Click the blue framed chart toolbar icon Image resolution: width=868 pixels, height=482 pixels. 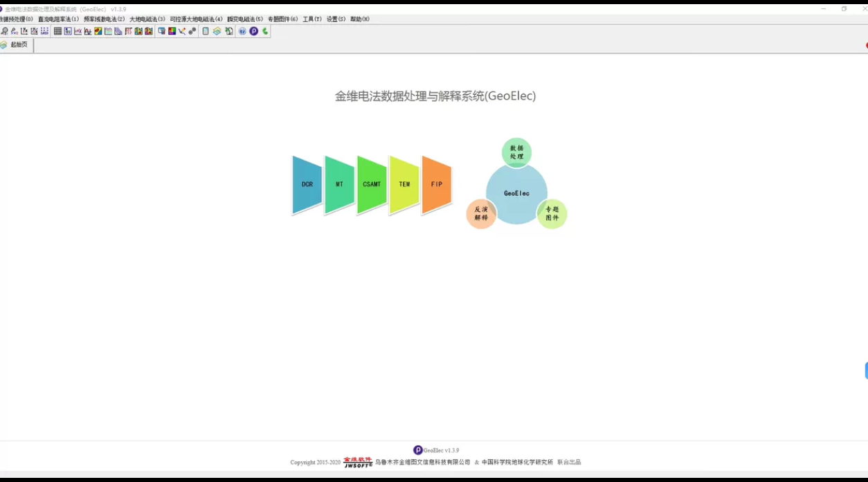click(68, 31)
